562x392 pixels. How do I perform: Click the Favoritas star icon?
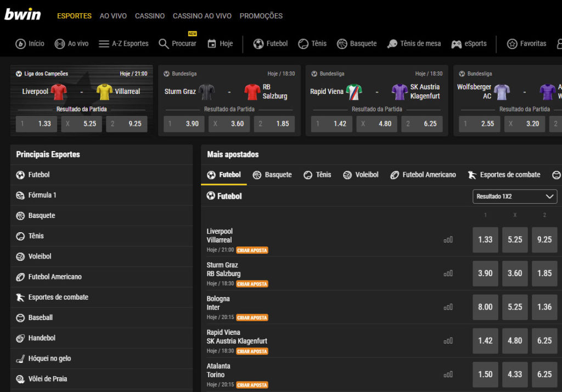pyautogui.click(x=512, y=44)
